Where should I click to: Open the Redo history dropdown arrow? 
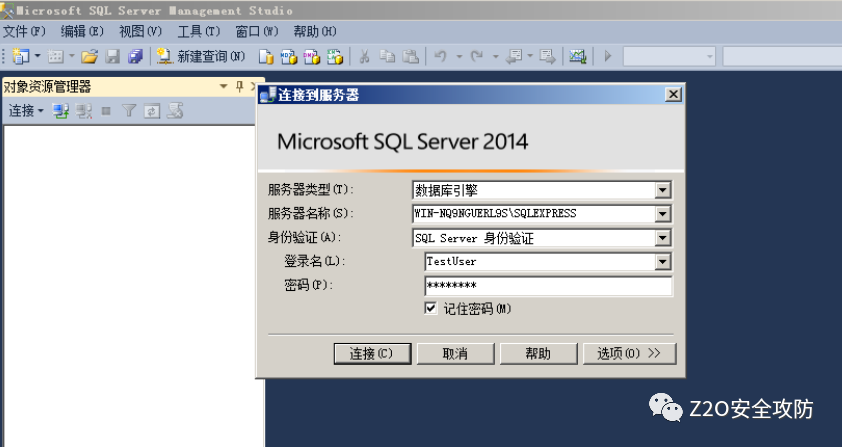495,56
